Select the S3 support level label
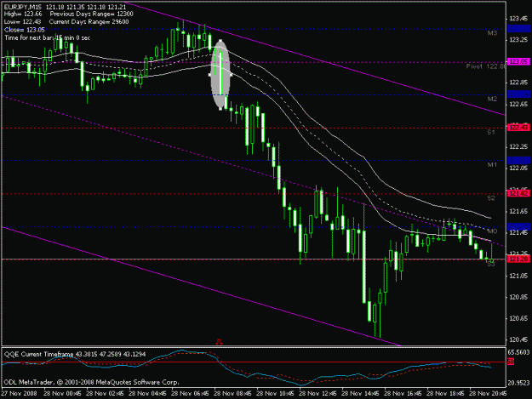 coord(491,264)
